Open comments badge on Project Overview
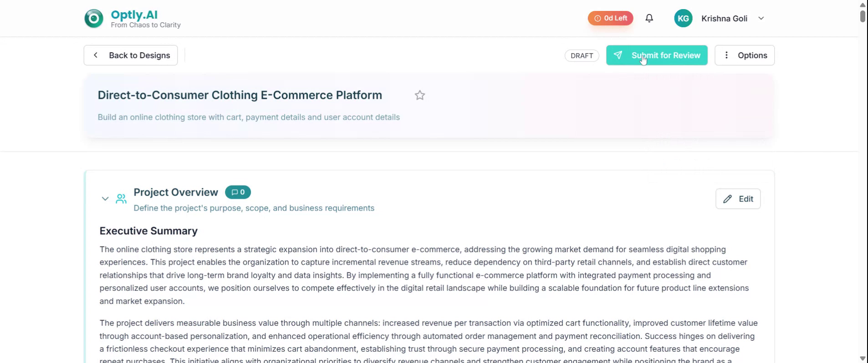Image resolution: width=868 pixels, height=363 pixels. click(x=238, y=192)
